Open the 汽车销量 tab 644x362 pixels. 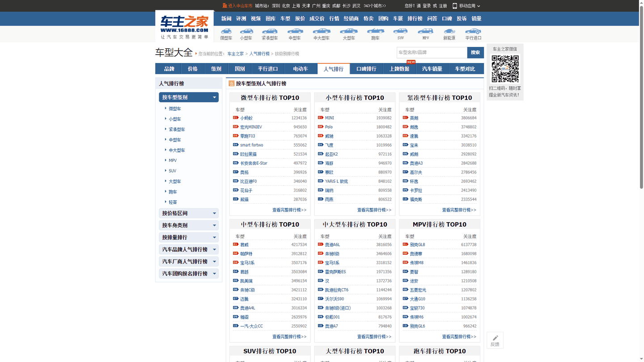point(432,69)
